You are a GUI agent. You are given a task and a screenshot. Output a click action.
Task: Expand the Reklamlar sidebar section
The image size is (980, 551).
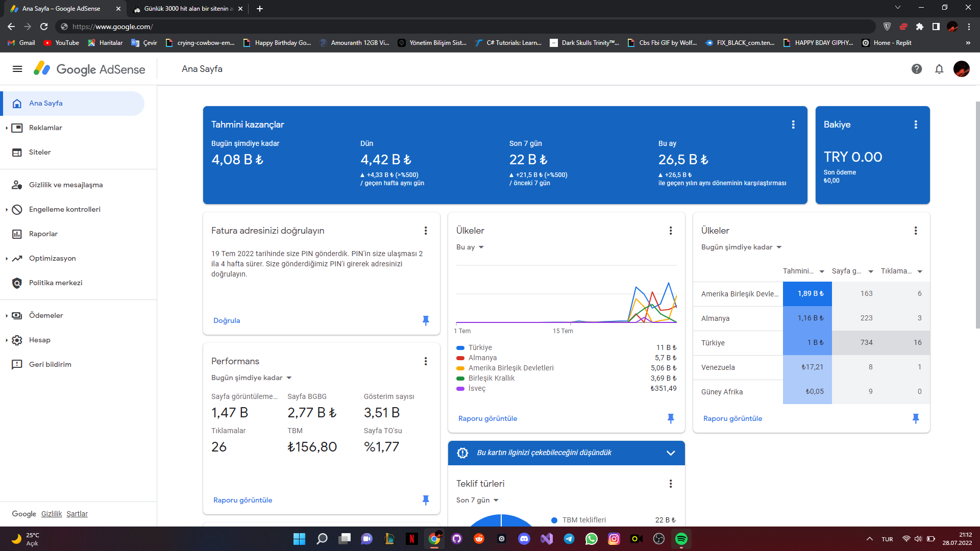7,128
